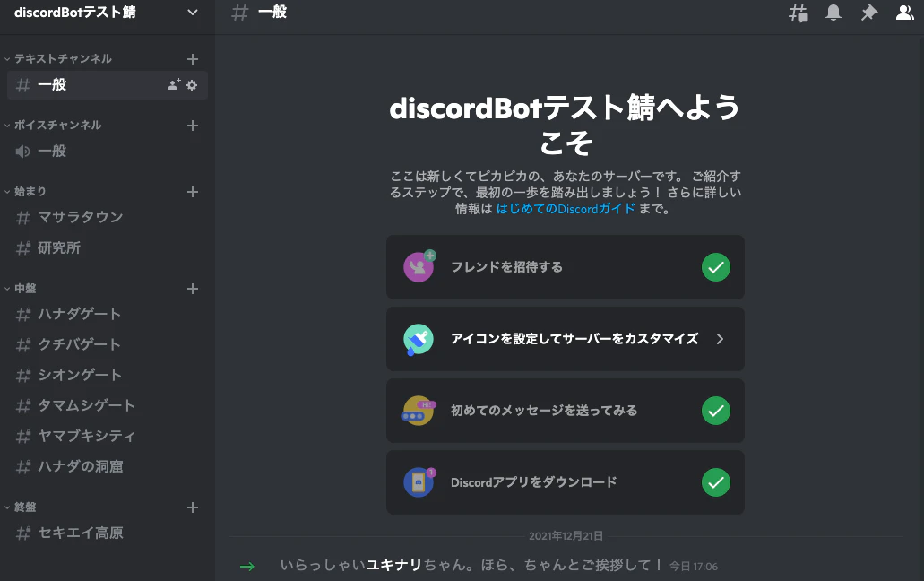Open the Threads icon in header
The width and height of the screenshot is (924, 581).
pos(798,13)
